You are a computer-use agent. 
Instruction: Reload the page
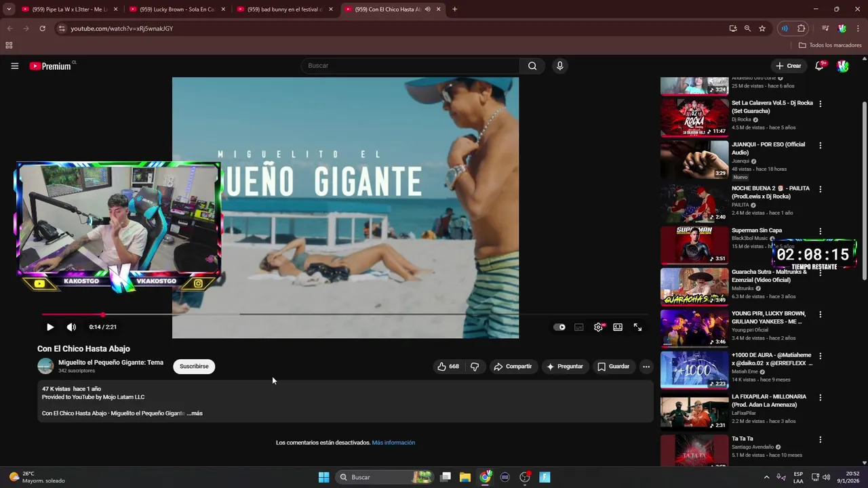pyautogui.click(x=42, y=28)
